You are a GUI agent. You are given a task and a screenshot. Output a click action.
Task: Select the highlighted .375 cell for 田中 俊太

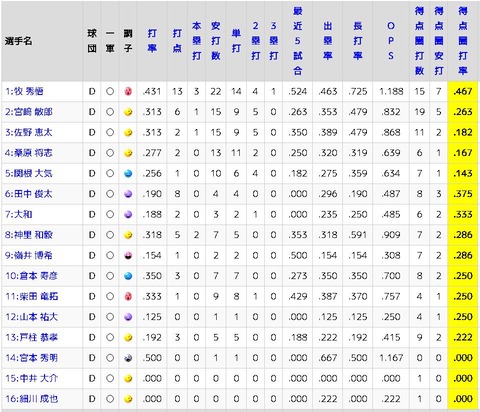coord(463,194)
